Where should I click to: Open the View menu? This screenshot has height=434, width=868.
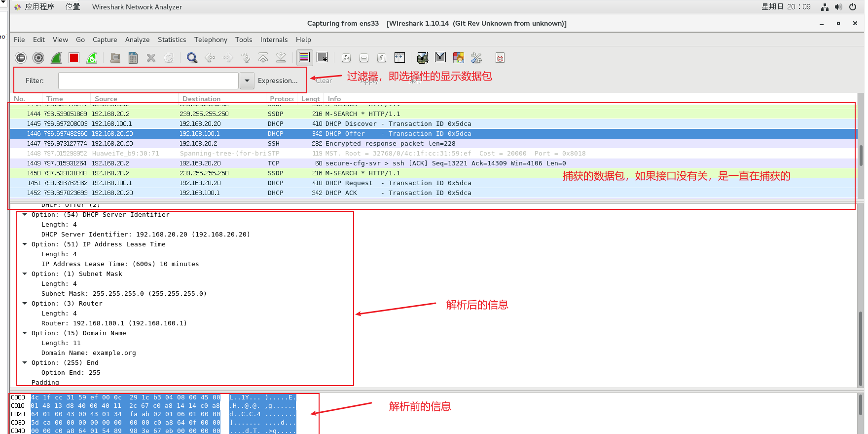(x=60, y=39)
